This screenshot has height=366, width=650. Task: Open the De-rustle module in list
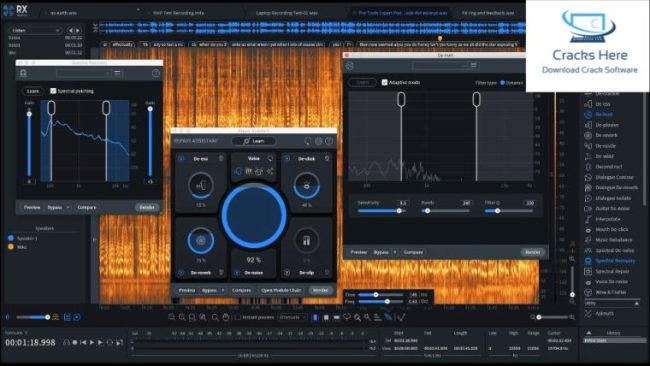click(x=600, y=146)
